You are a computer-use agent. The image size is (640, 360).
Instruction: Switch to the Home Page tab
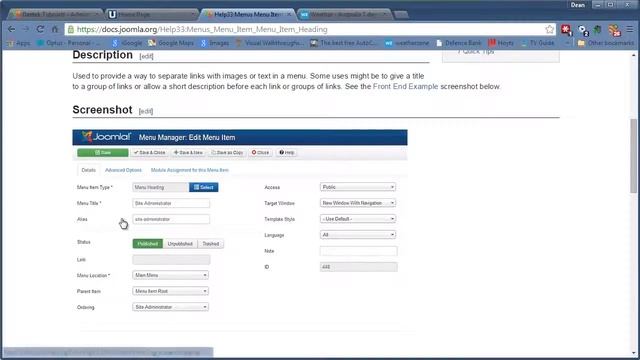tap(152, 14)
